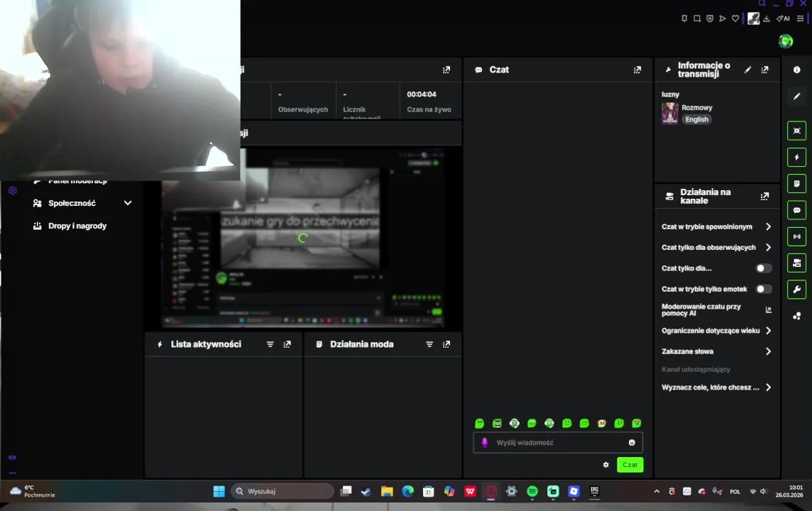Click the 00:04:04 live time value
The image size is (812, 511).
coord(421,94)
